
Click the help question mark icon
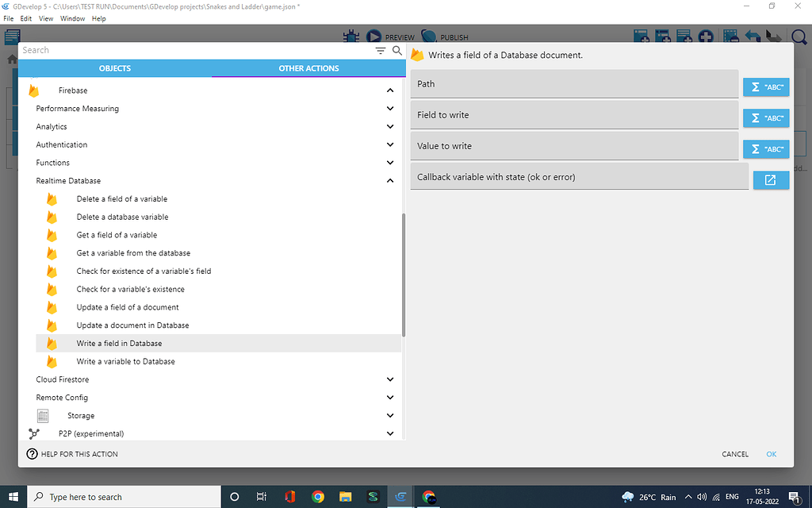(x=32, y=454)
